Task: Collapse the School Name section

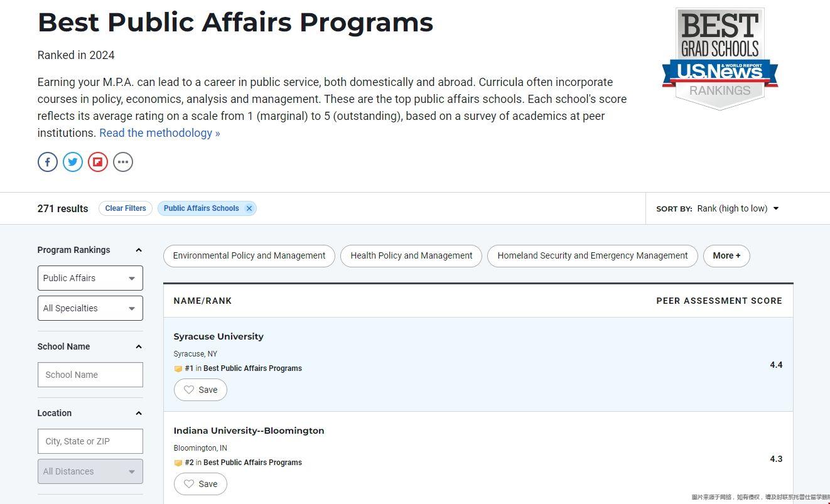Action: (x=139, y=346)
